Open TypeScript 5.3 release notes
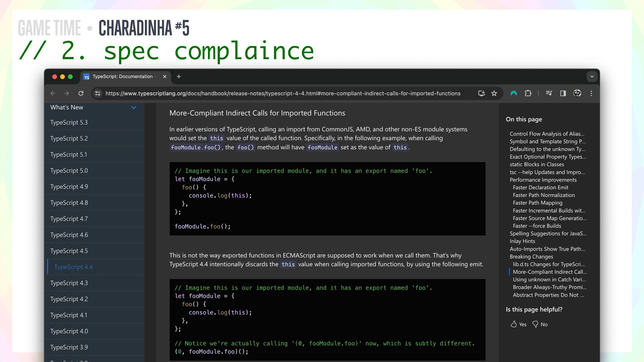 point(94,122)
